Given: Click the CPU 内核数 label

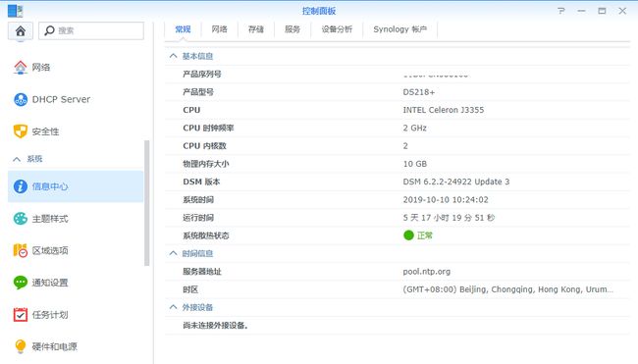Looking at the screenshot, I should pos(205,145).
